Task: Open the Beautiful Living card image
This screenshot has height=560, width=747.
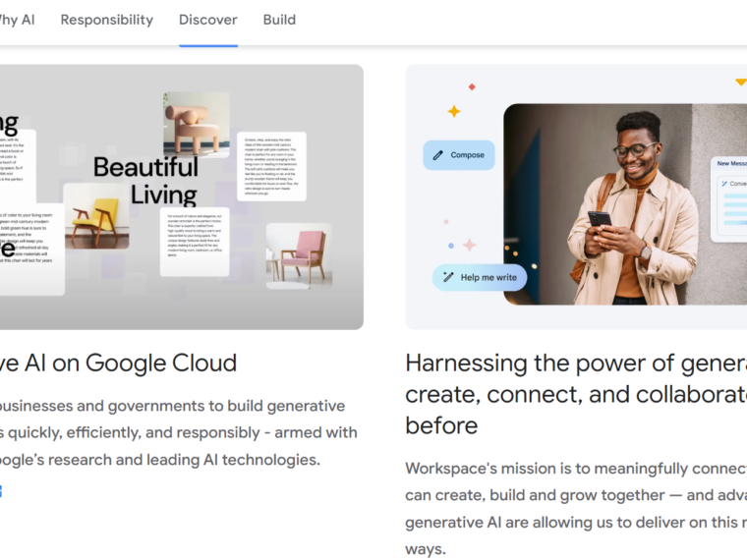Action: click(182, 196)
